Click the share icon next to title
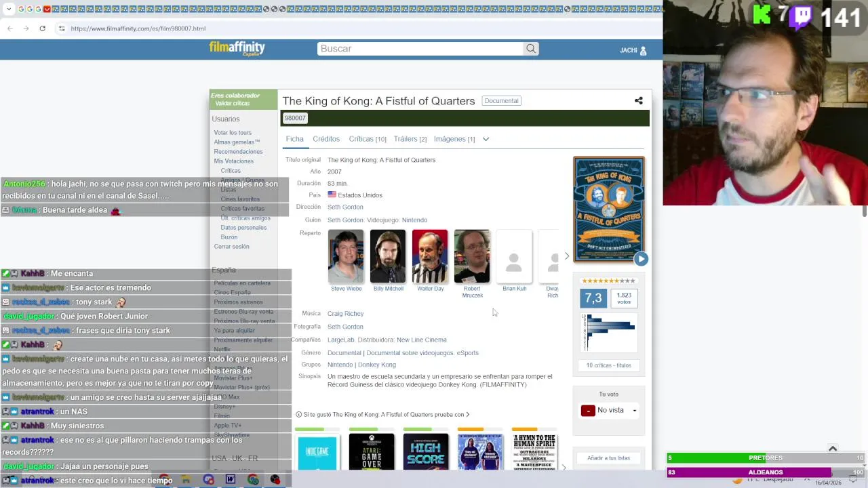 [638, 101]
